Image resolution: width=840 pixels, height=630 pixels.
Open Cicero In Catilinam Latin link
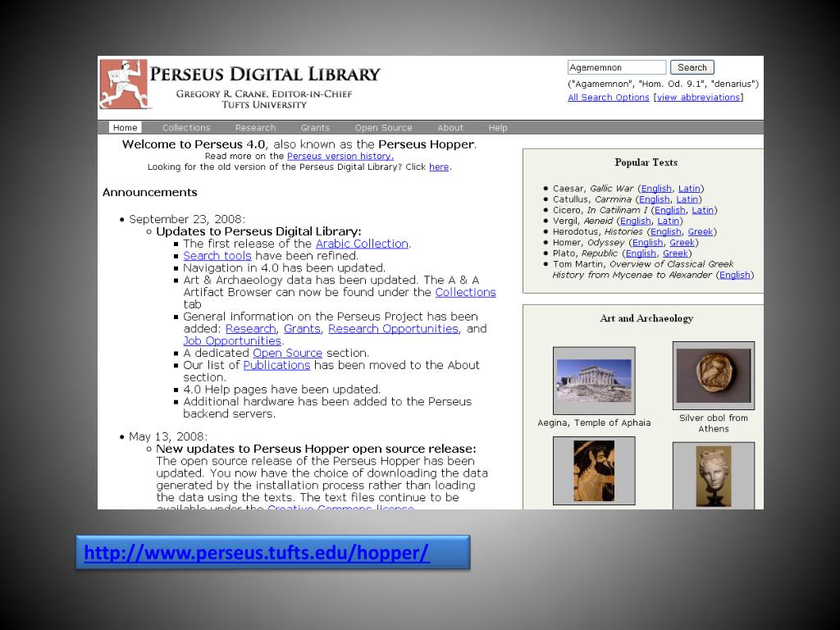(x=702, y=210)
